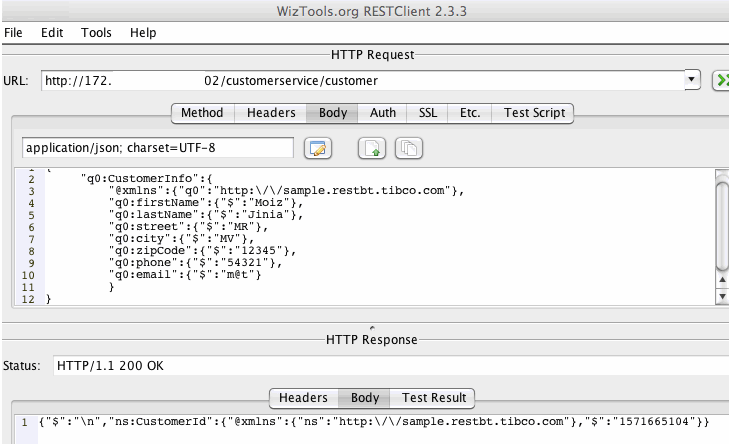Click the edit content-type icon
The height and width of the screenshot is (444, 729).
pos(318,148)
